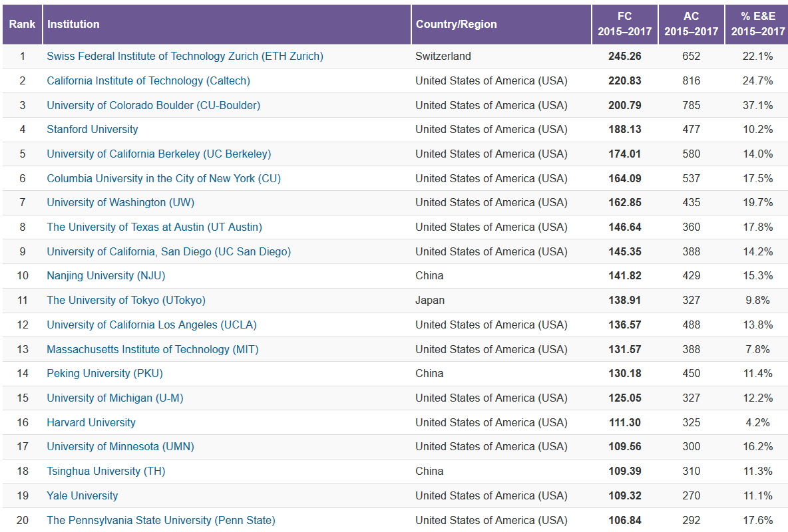
Task: Click the % E&E 2015–2017 header
Action: [x=757, y=24]
